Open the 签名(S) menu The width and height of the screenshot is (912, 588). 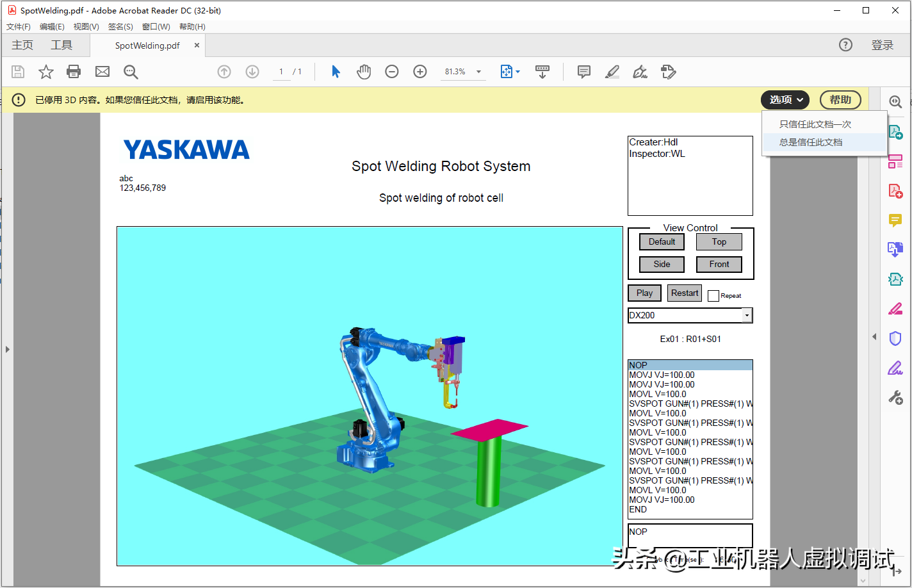(120, 27)
